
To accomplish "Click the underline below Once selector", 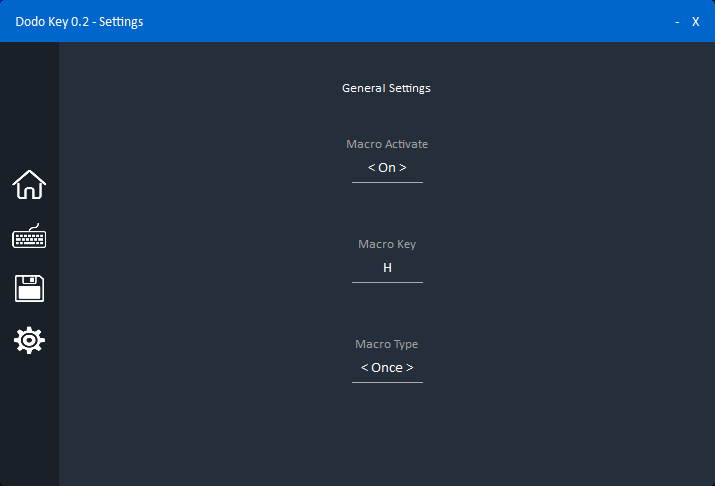I will tap(387, 383).
